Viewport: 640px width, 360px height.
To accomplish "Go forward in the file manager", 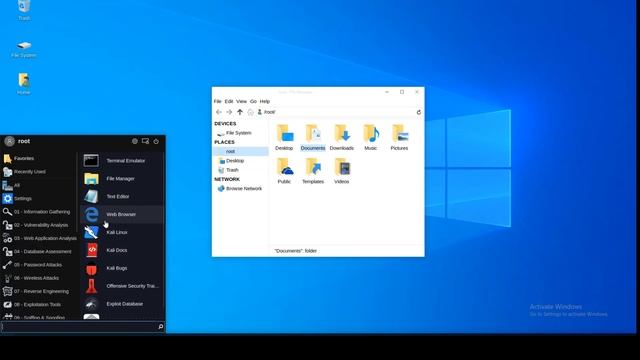I will coord(229,112).
